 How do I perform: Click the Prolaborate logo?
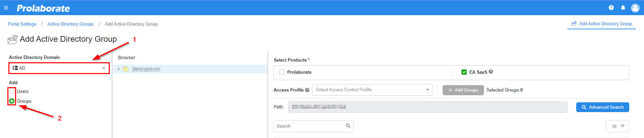click(x=43, y=8)
